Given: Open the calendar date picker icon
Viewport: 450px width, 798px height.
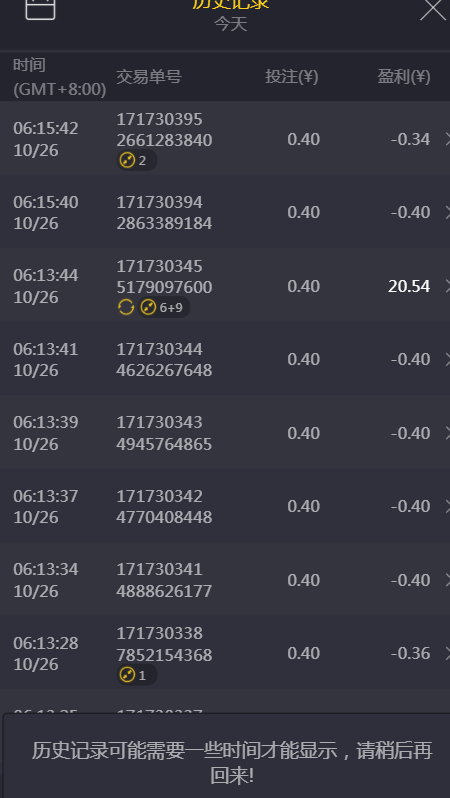Looking at the screenshot, I should click(40, 8).
